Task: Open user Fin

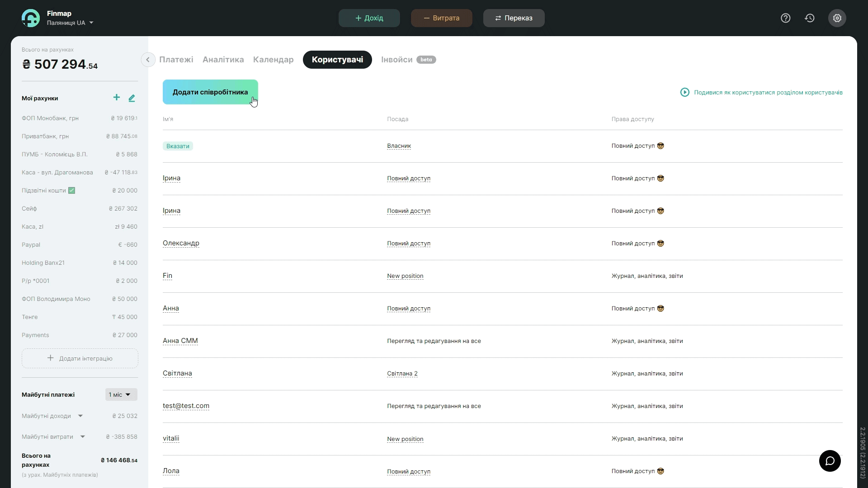Action: coord(167,276)
